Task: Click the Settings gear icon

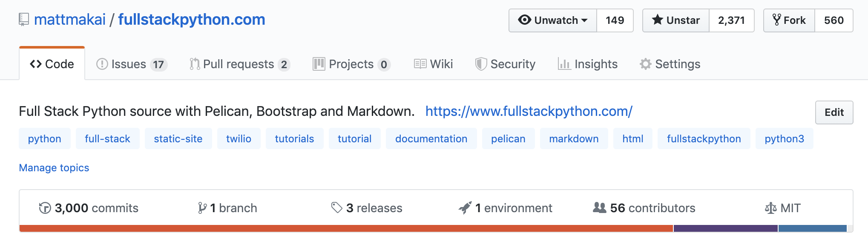Action: (x=646, y=64)
